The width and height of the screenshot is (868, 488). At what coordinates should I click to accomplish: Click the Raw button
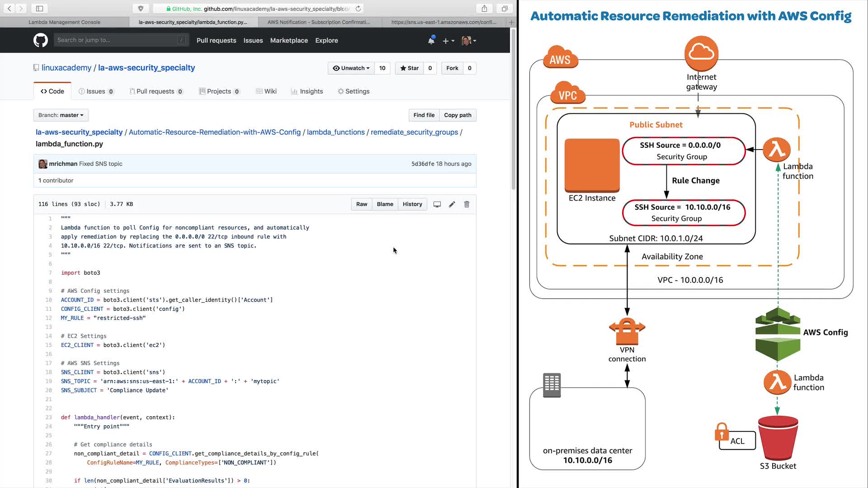pos(361,204)
